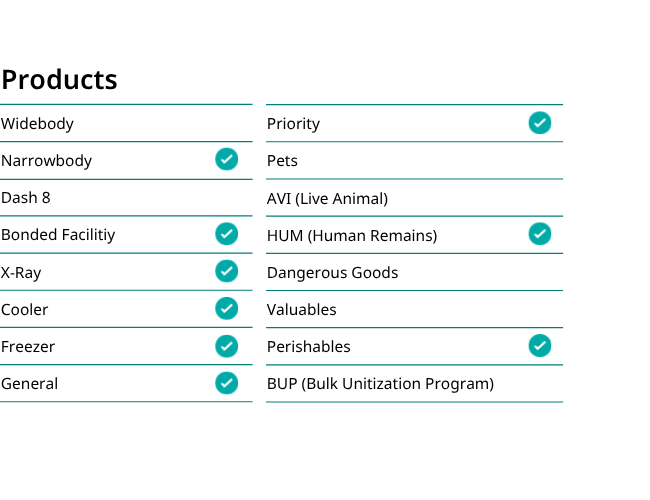Screen dimensions: 650x500
Task: Select the Dash 8 row label
Action: [26, 198]
